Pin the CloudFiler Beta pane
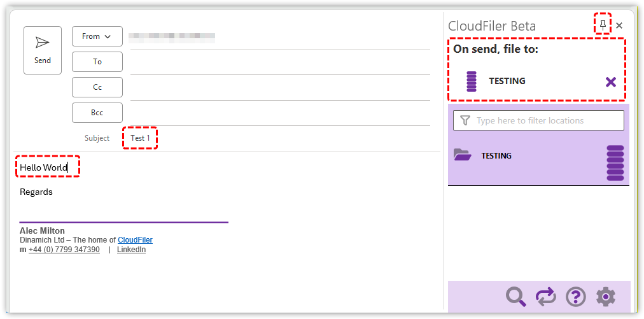 click(603, 25)
